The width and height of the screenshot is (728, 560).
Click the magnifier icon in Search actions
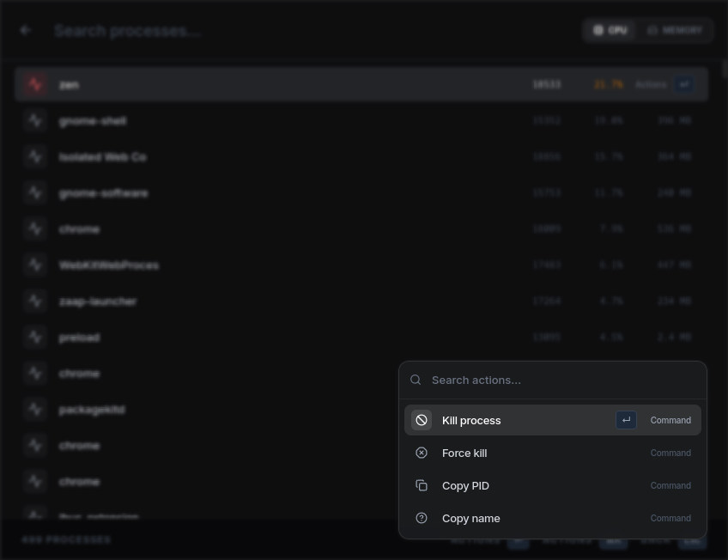pos(416,380)
